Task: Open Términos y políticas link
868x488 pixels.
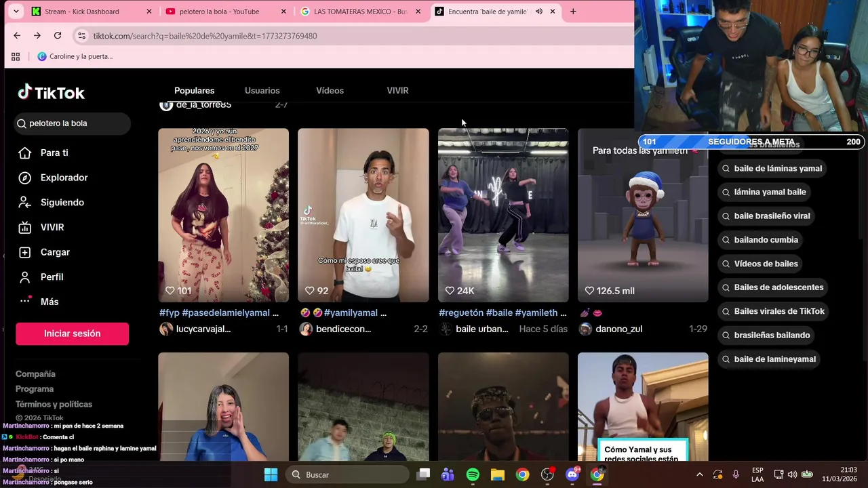Action: tap(54, 404)
